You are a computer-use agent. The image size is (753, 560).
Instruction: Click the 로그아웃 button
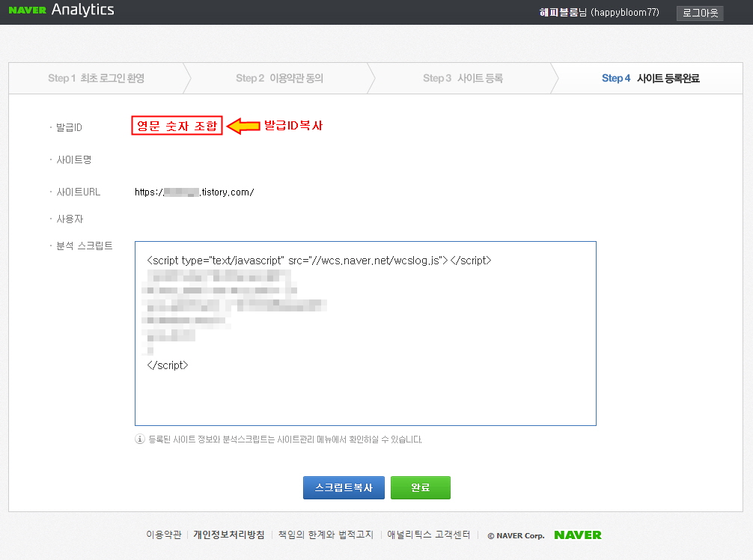[699, 13]
